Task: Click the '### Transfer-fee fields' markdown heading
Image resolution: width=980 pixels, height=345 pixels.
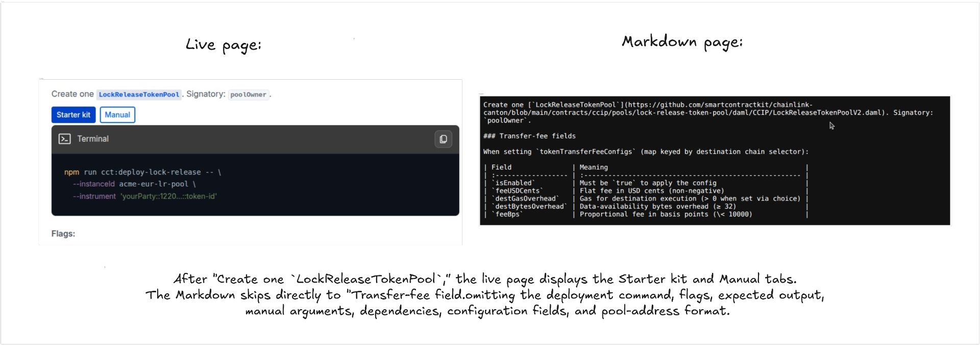Action: (x=529, y=136)
